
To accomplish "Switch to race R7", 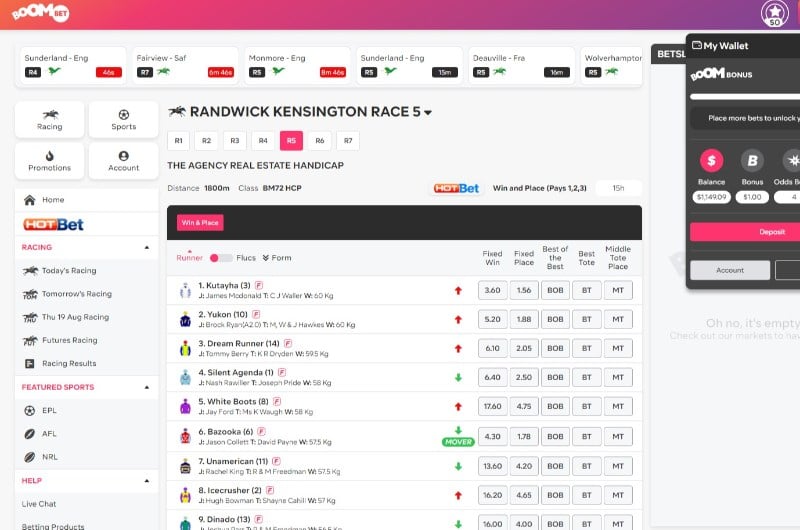I will pyautogui.click(x=348, y=141).
